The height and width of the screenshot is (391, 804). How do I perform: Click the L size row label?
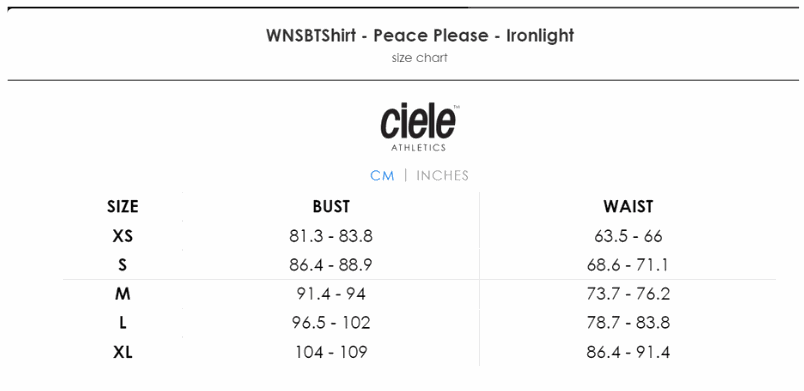pyautogui.click(x=123, y=323)
